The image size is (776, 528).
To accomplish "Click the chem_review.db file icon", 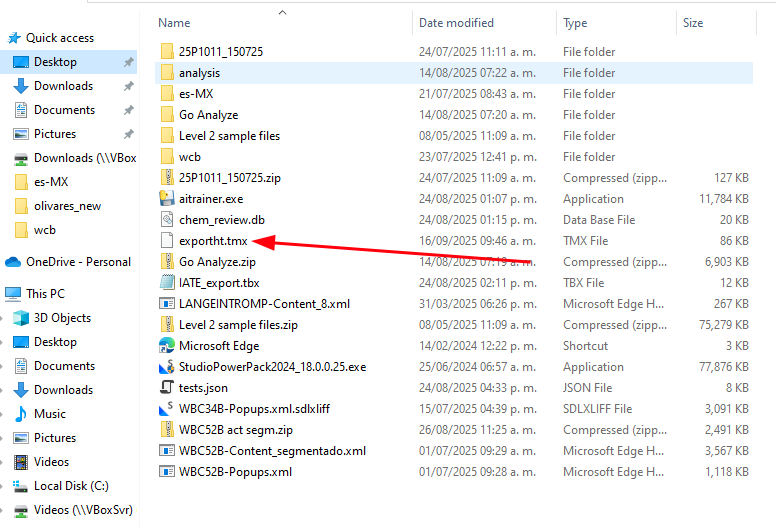I will [167, 220].
